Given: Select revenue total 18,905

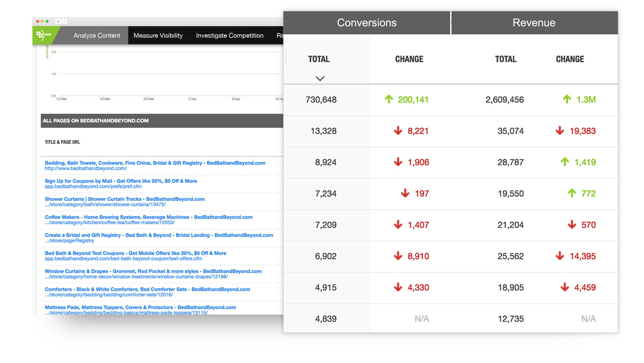Looking at the screenshot, I should [x=511, y=287].
